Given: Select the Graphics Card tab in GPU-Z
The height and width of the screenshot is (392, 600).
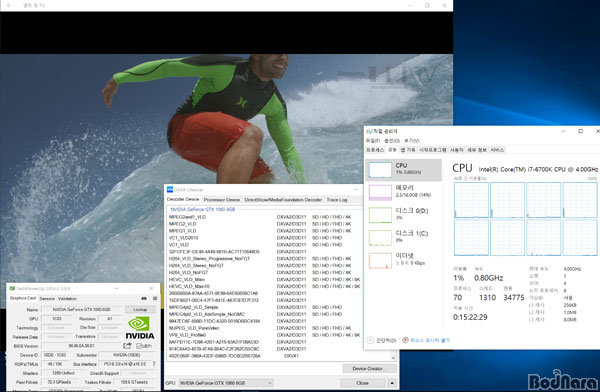Looking at the screenshot, I should [x=23, y=298].
